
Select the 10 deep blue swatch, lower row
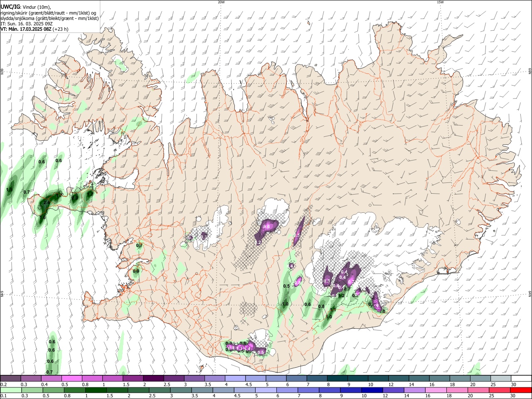point(372,390)
